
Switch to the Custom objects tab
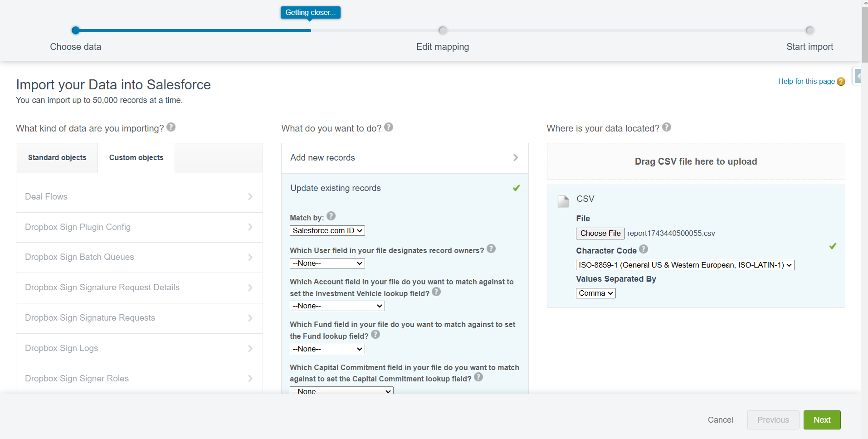pos(137,158)
